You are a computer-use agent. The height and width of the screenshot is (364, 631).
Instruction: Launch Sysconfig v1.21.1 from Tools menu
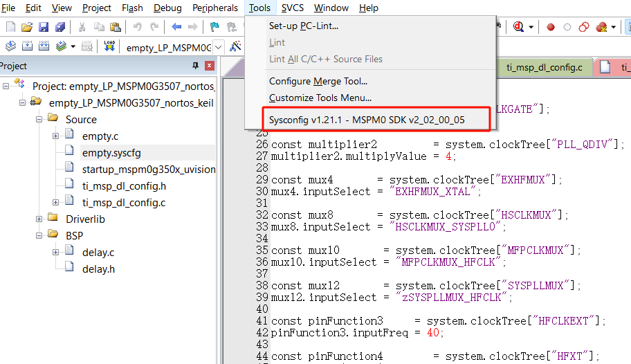tap(370, 120)
